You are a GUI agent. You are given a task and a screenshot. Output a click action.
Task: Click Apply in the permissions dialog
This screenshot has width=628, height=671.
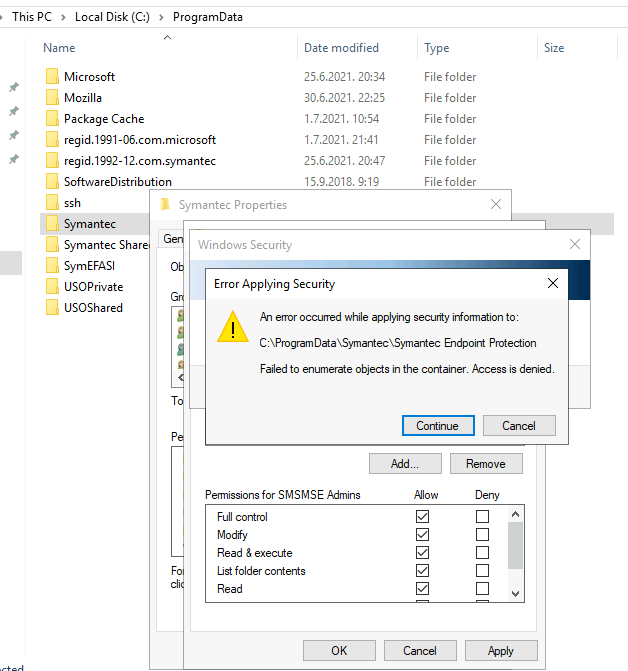click(x=501, y=650)
